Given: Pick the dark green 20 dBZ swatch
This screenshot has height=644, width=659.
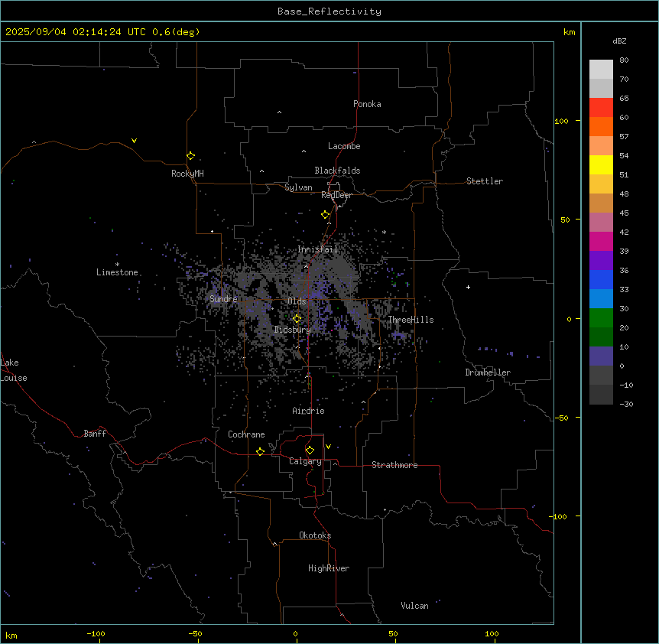Looking at the screenshot, I should [601, 337].
